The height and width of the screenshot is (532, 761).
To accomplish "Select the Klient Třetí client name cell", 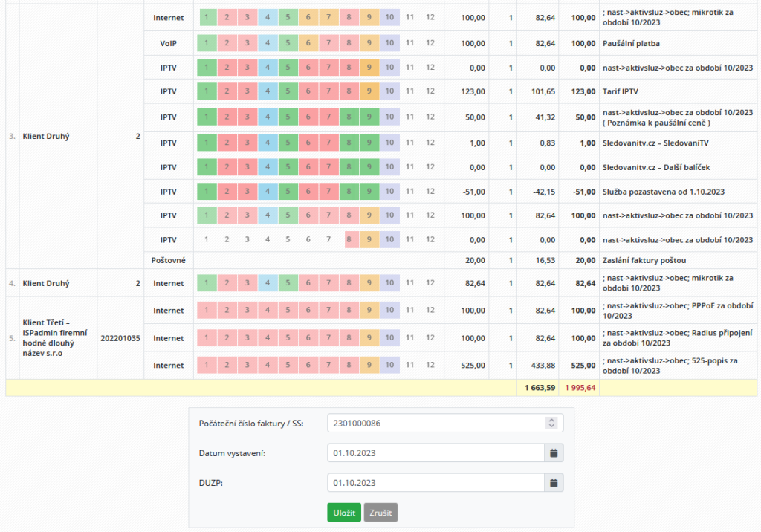I will coord(56,338).
